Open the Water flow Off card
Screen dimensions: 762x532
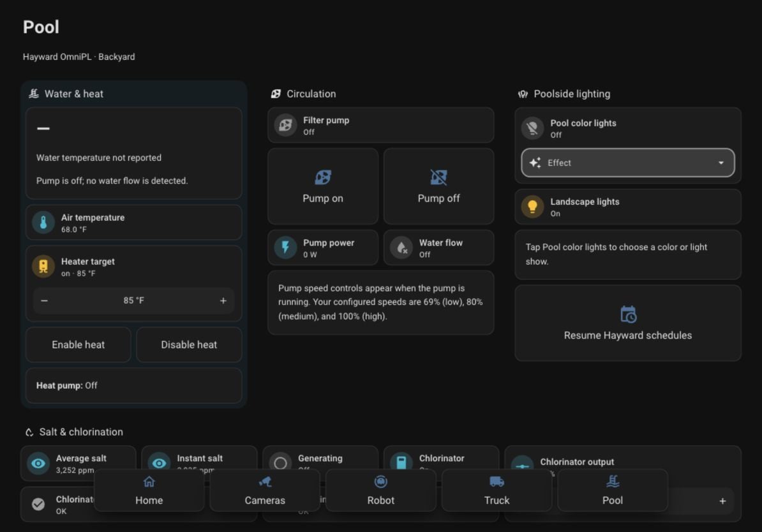tap(438, 248)
